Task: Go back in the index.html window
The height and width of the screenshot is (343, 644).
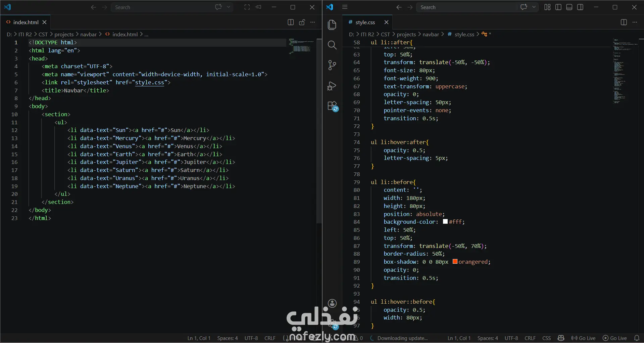Action: pos(93,7)
